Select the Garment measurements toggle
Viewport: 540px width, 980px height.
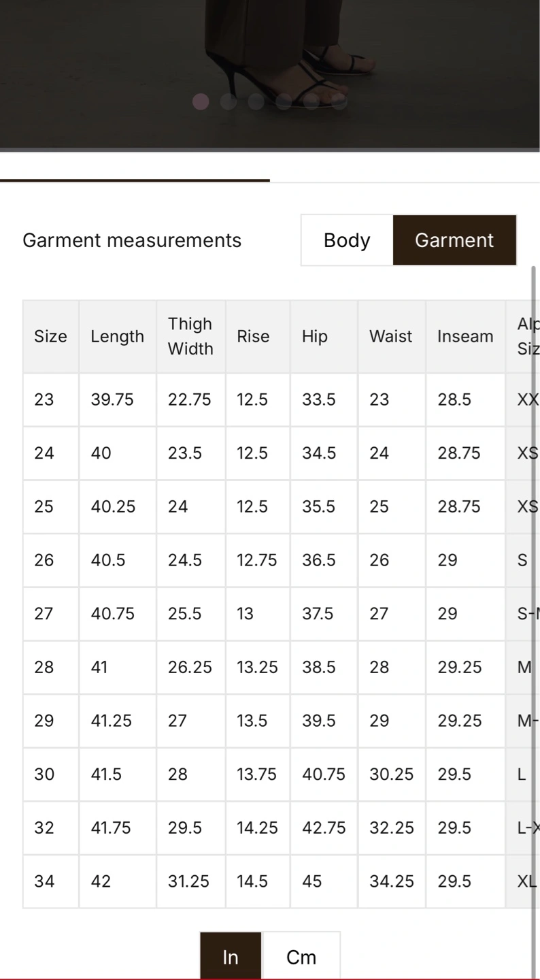[x=454, y=240]
